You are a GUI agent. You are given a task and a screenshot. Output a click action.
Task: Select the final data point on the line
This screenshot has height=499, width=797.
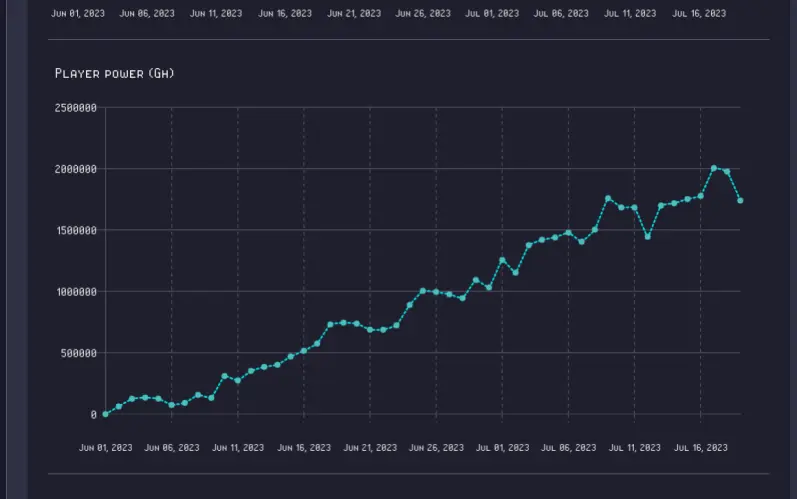tap(740, 201)
